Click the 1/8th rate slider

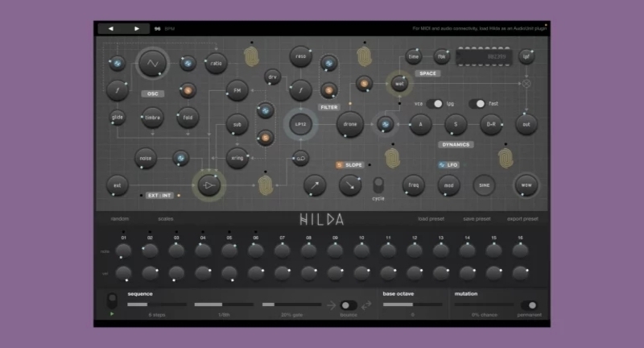224,304
